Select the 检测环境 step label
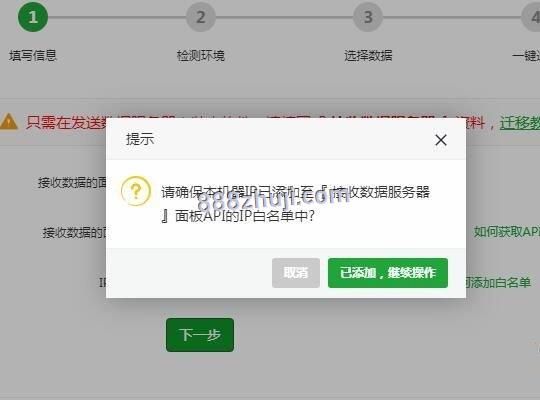Viewport: 540px width, 400px height. point(201,55)
